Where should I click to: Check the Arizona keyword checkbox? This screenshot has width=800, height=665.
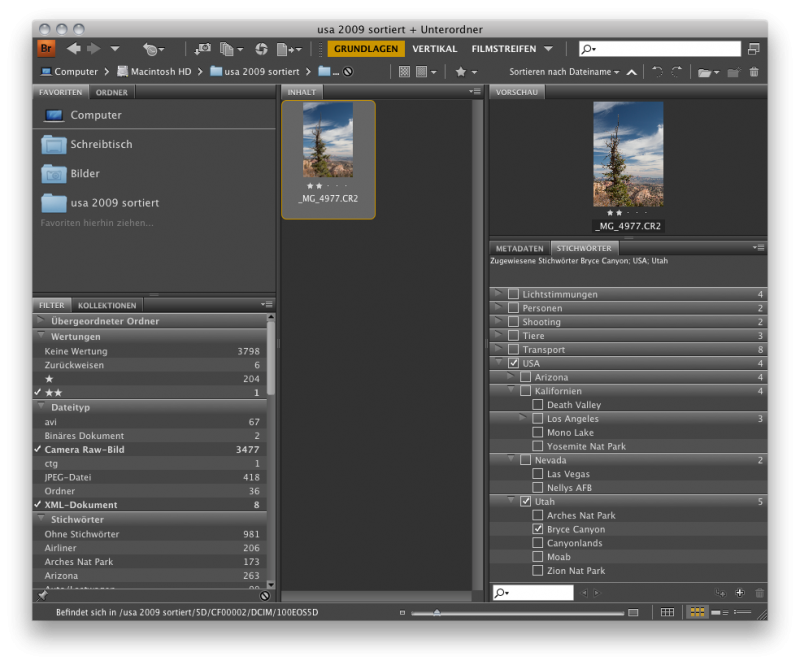click(525, 377)
